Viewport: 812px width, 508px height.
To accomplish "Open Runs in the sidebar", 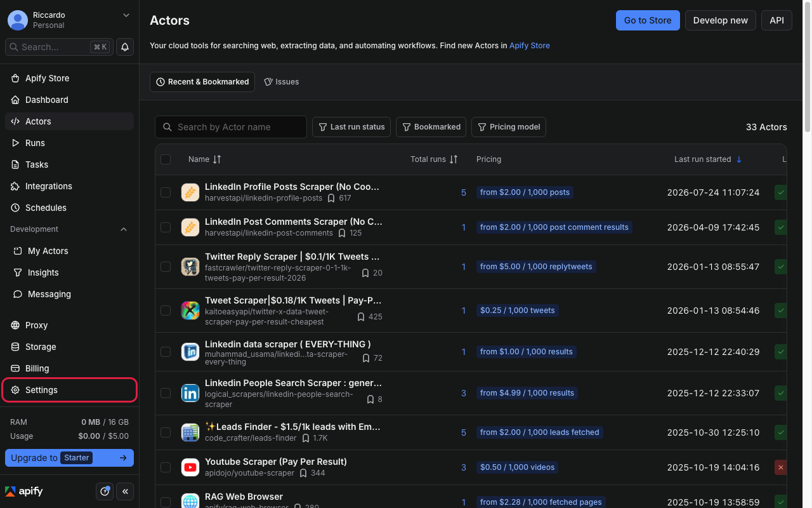I will coord(69,143).
